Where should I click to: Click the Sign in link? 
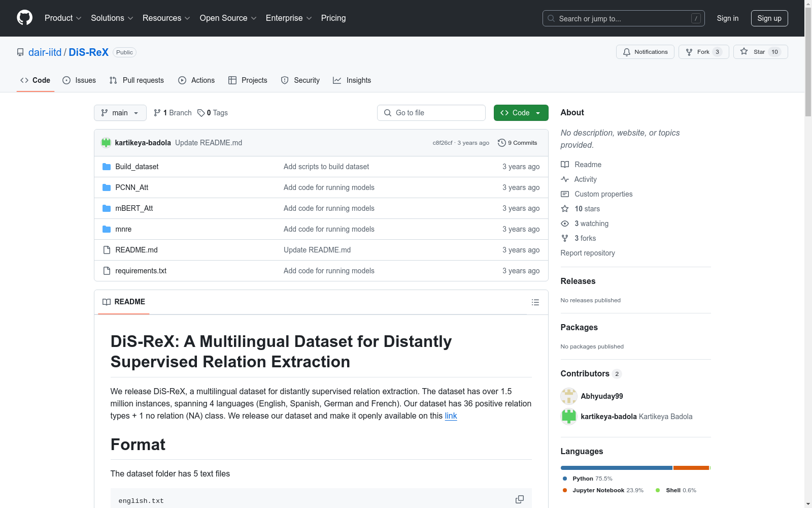(728, 18)
